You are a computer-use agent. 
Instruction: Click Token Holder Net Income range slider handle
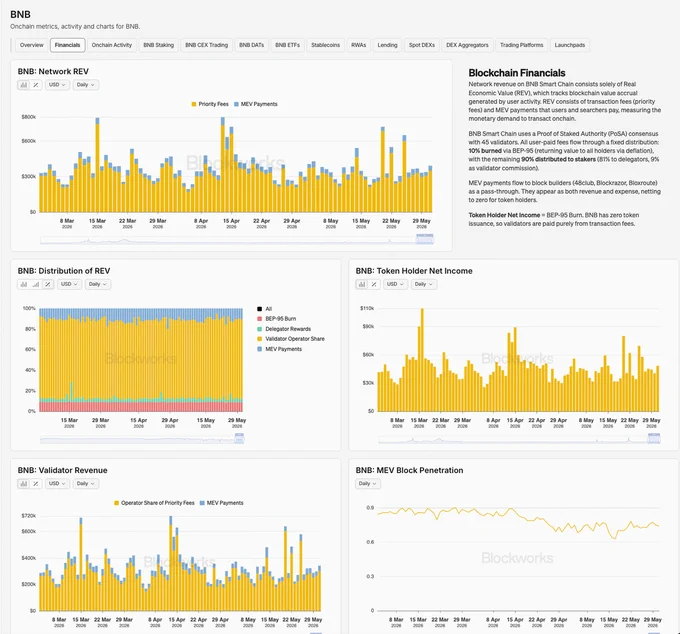coord(654,438)
